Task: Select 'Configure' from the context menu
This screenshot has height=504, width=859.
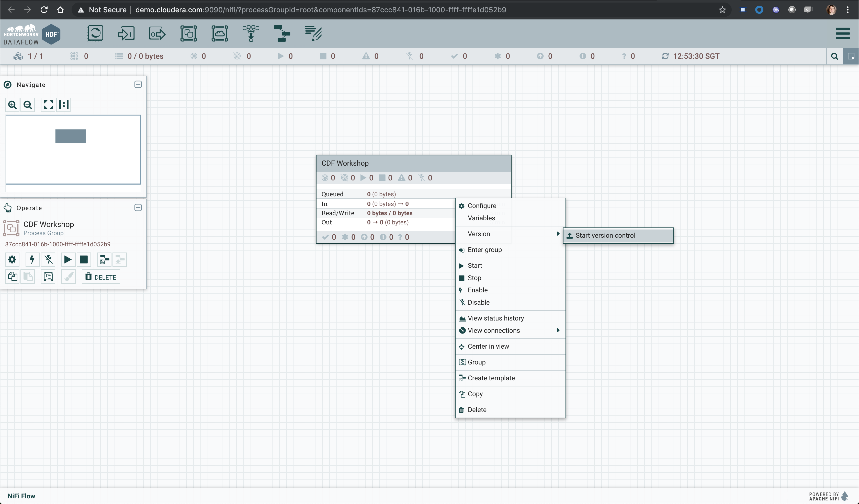Action: pos(482,205)
